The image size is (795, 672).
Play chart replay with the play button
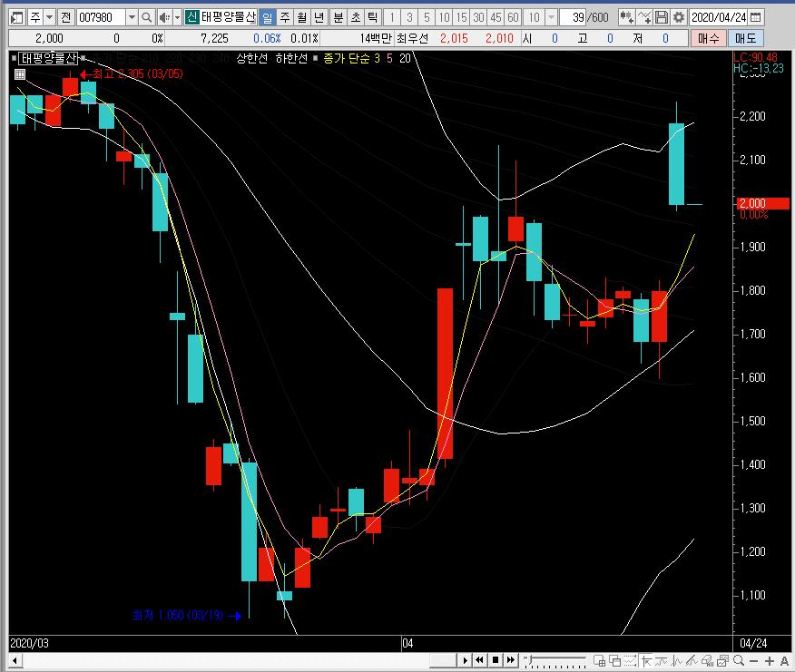pos(465,660)
